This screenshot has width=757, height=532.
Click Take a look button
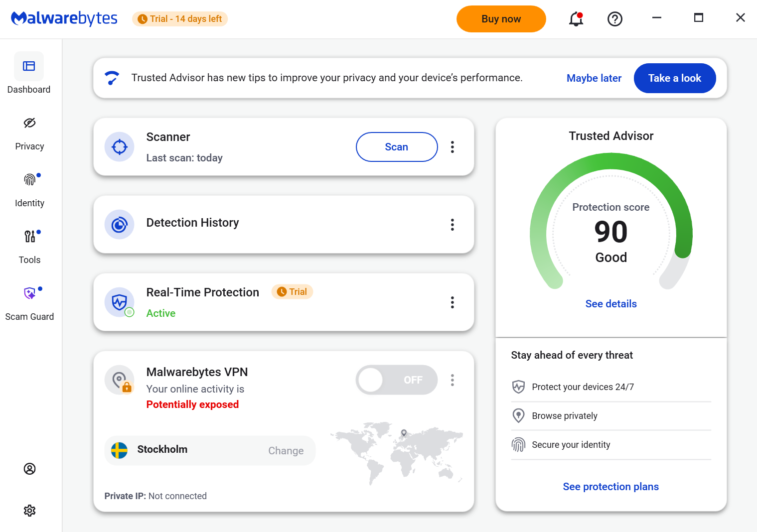coord(674,78)
